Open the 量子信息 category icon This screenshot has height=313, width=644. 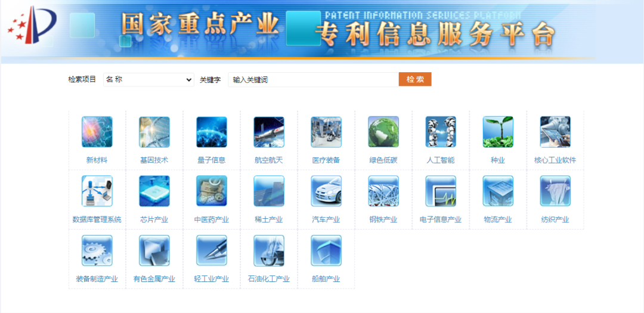(x=211, y=132)
